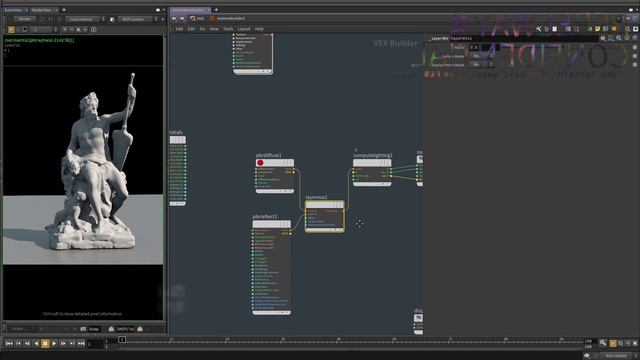
Task: Go back with the network path arrow
Action: (174, 18)
